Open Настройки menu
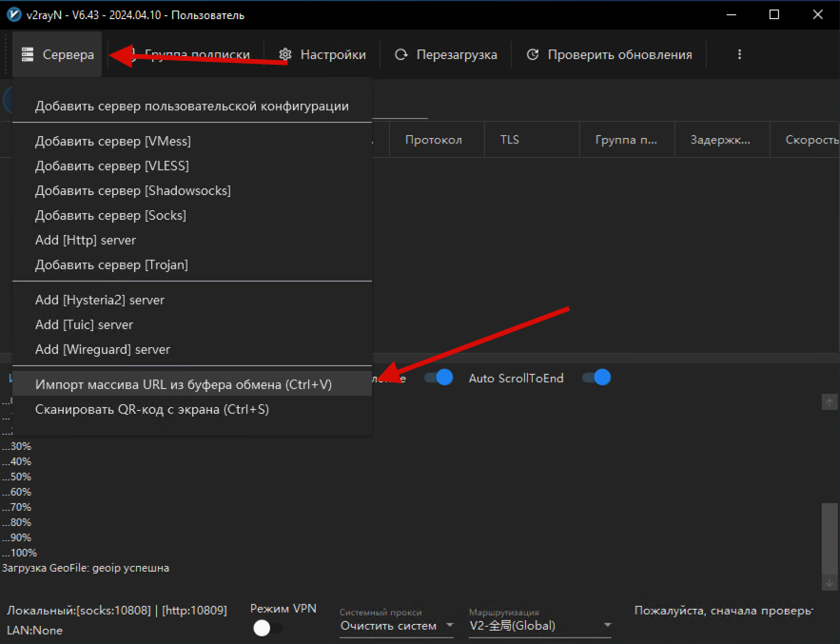The height and width of the screenshot is (644, 840). tap(322, 54)
